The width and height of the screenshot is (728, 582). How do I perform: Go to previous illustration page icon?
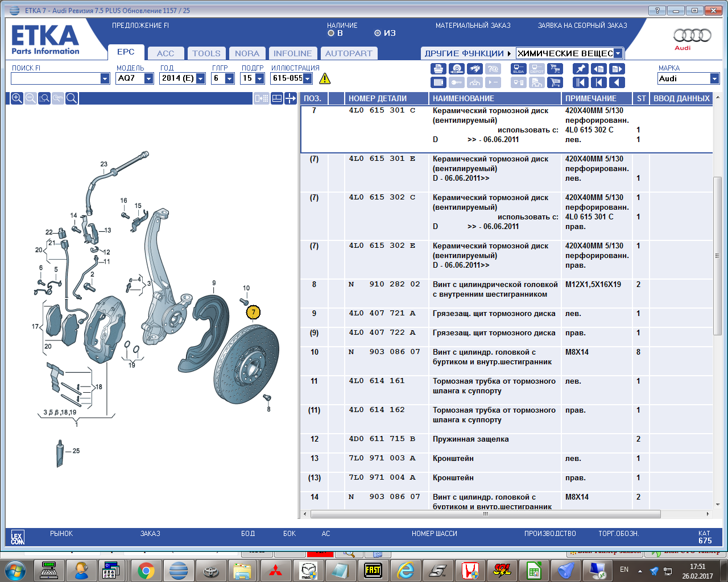coord(599,69)
